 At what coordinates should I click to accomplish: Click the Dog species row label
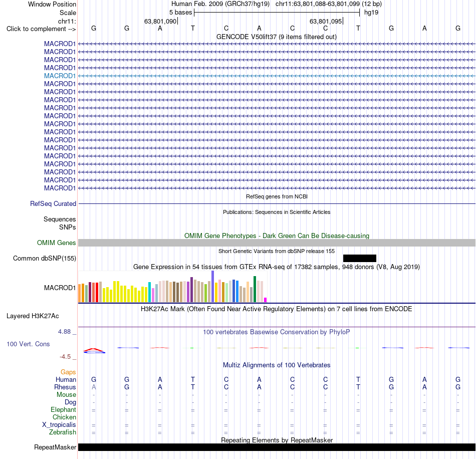click(70, 402)
